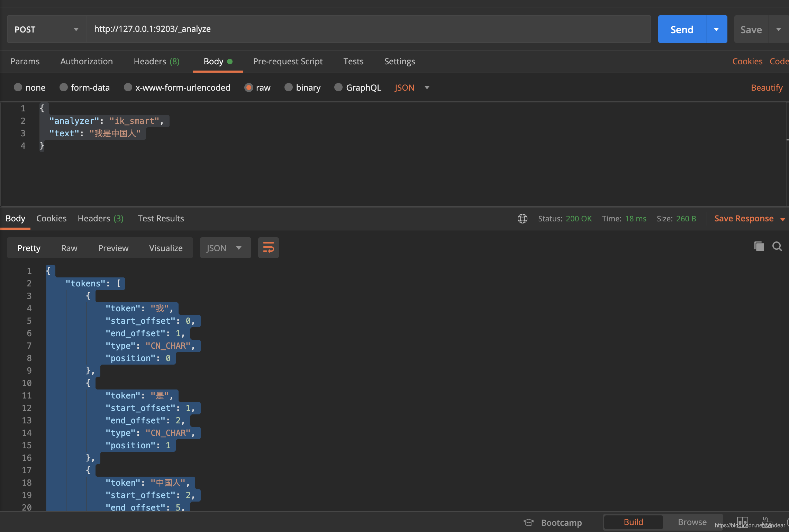Open request body JSON type dropdown

tap(412, 88)
